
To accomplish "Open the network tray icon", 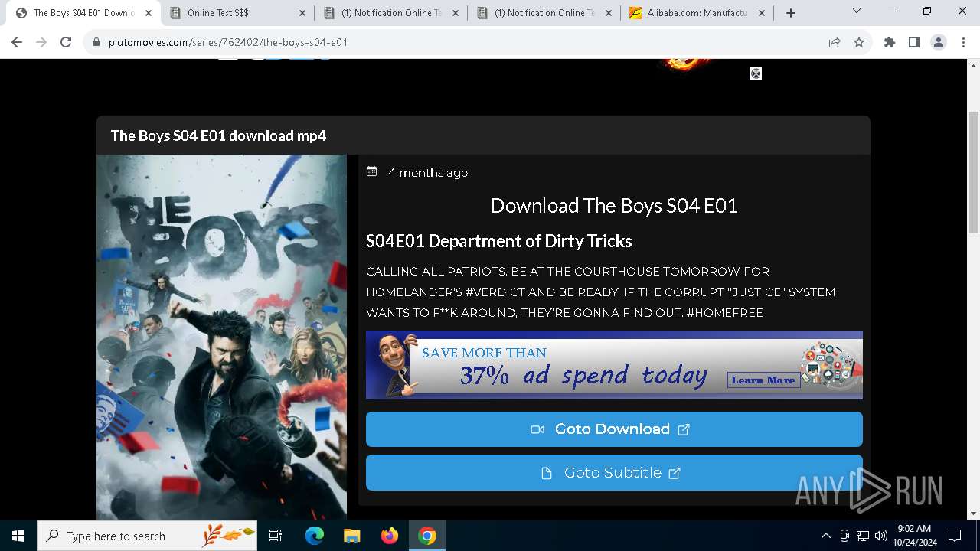I will coord(863,536).
